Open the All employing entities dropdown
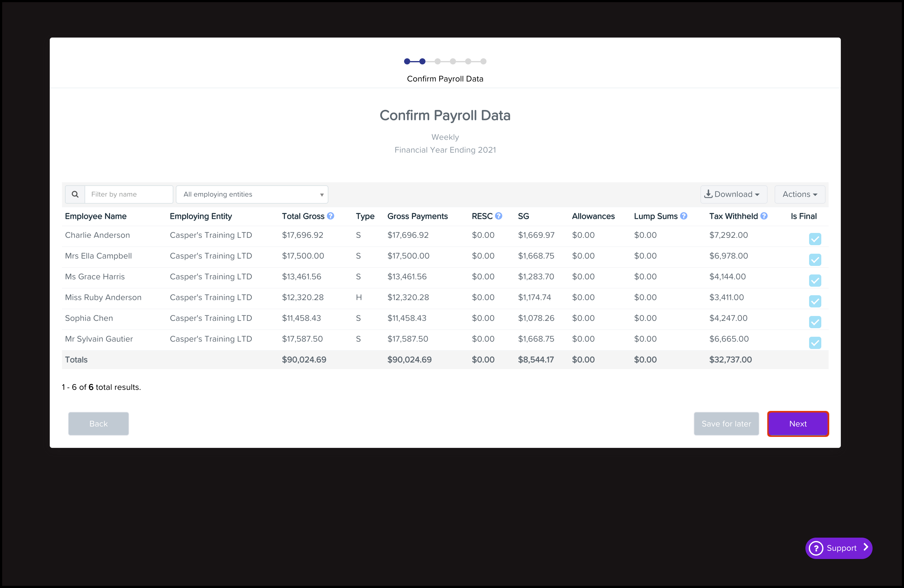 [252, 194]
